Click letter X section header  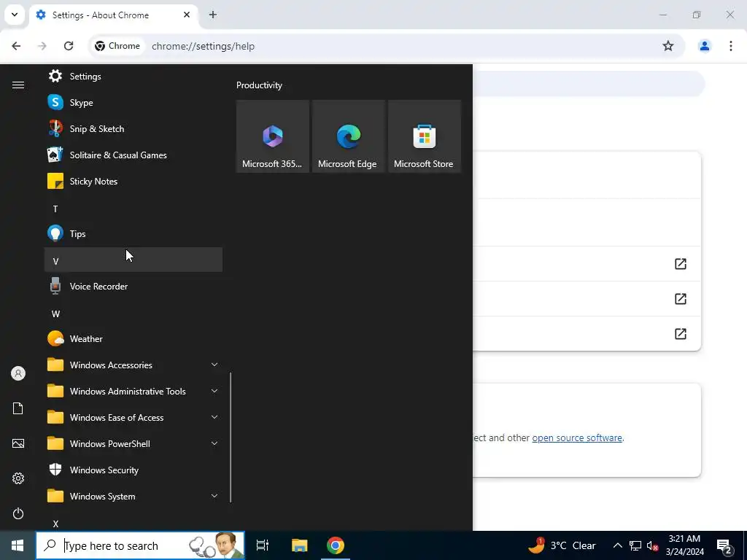tap(133, 524)
